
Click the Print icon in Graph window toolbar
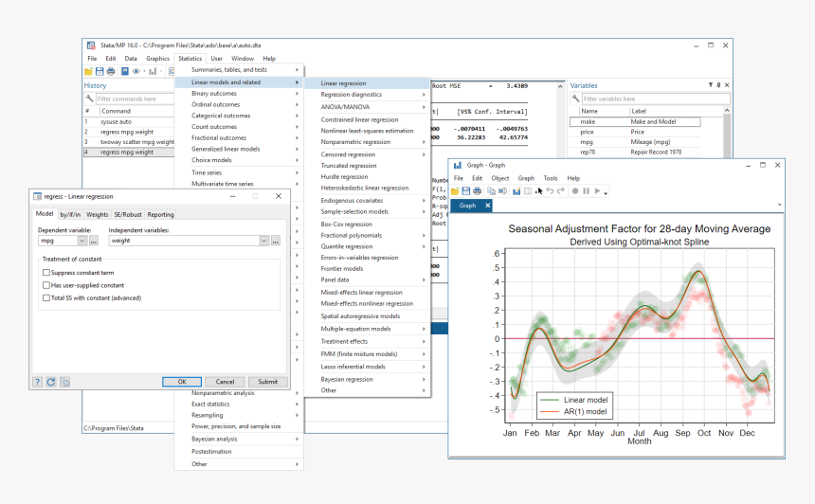(x=478, y=191)
